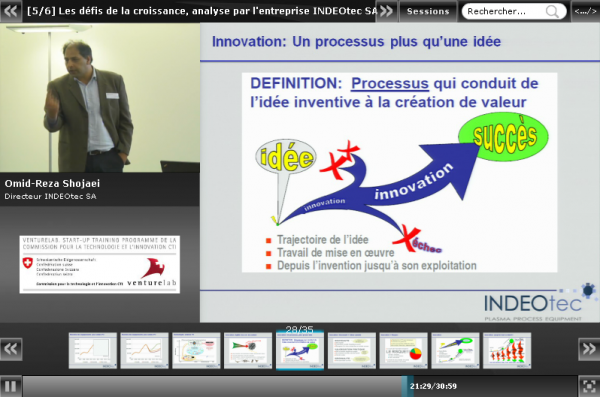This screenshot has width=600, height=397.
Task: Select the pie chart slide thumbnail
Action: click(403, 350)
